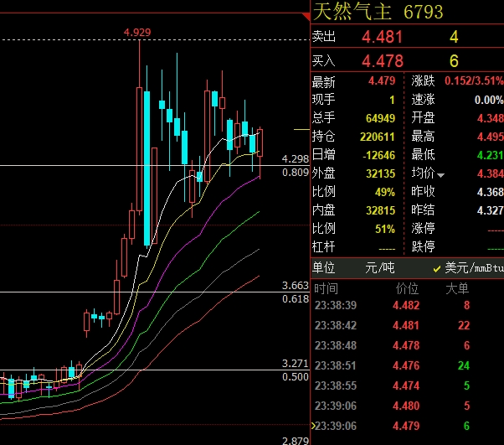Click the 卖出 volume 4

[x=454, y=37]
